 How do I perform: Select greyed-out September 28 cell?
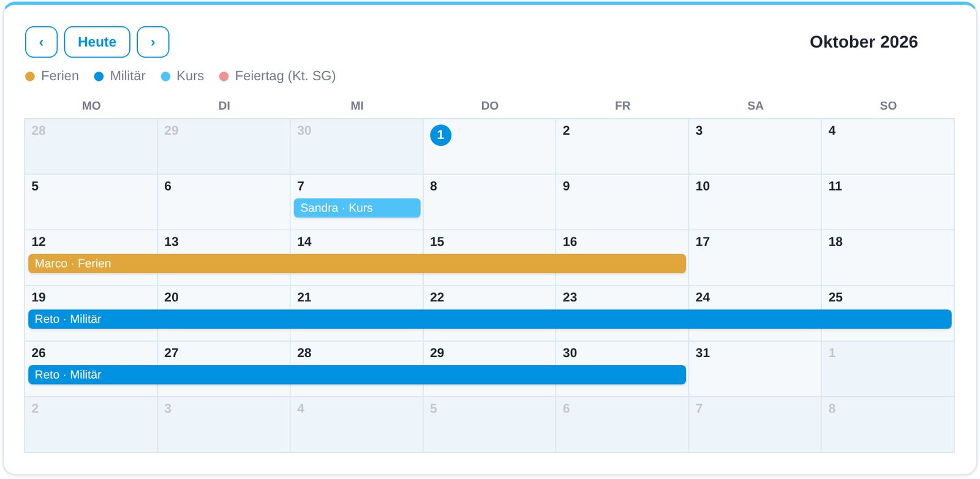[91, 146]
